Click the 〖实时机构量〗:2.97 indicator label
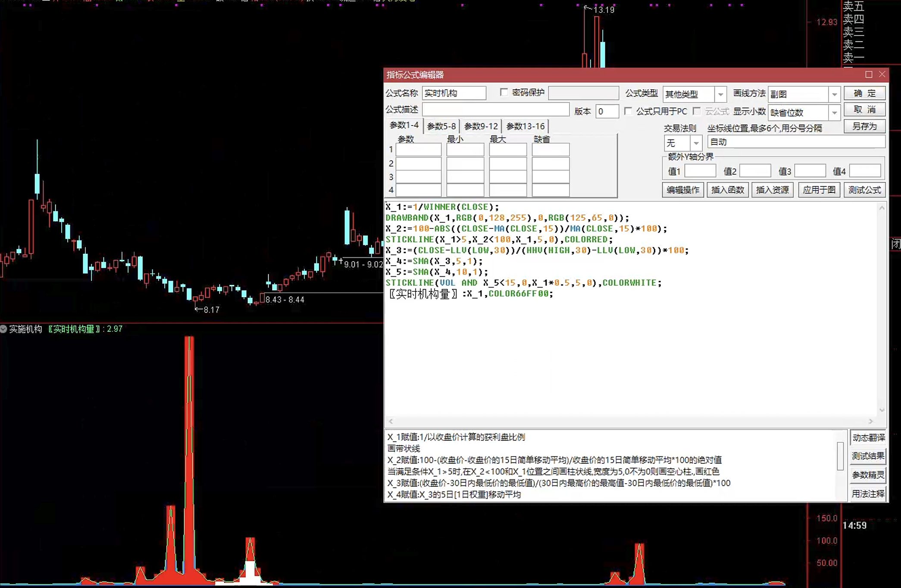901x588 pixels. point(85,329)
